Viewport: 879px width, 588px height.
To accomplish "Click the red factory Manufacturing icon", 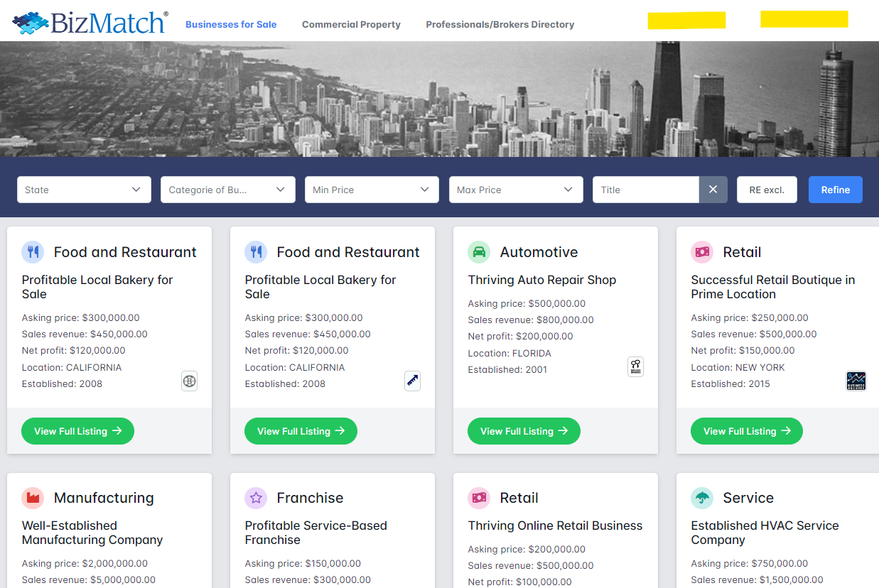I will pyautogui.click(x=33, y=498).
